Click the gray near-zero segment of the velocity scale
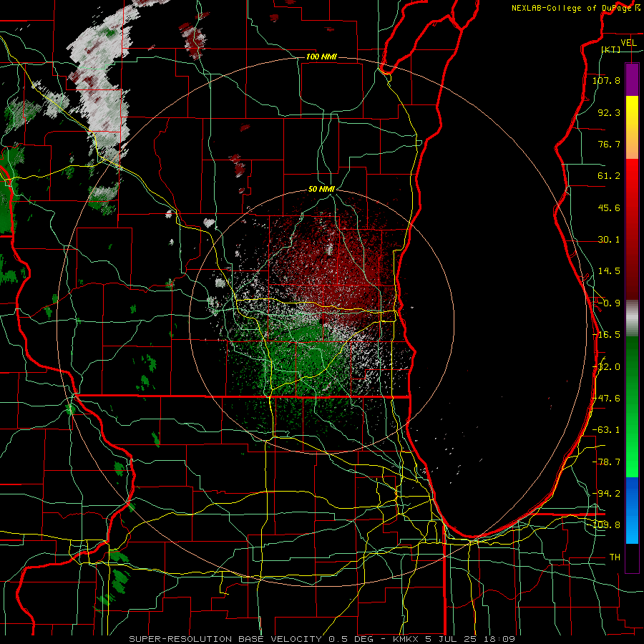 tap(632, 318)
